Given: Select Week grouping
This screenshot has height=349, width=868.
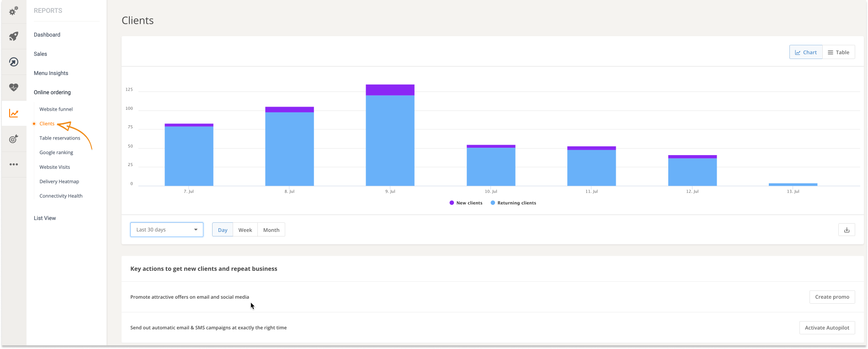Looking at the screenshot, I should pyautogui.click(x=245, y=230).
